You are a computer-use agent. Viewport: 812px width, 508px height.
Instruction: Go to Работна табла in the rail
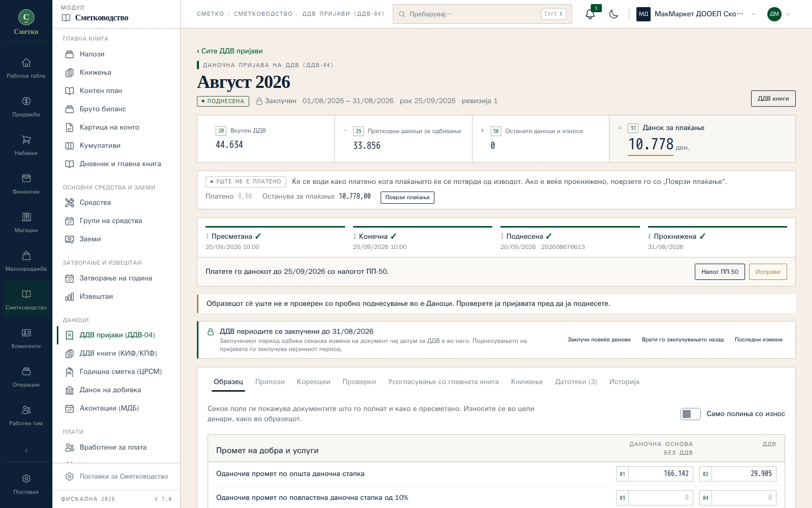(26, 68)
